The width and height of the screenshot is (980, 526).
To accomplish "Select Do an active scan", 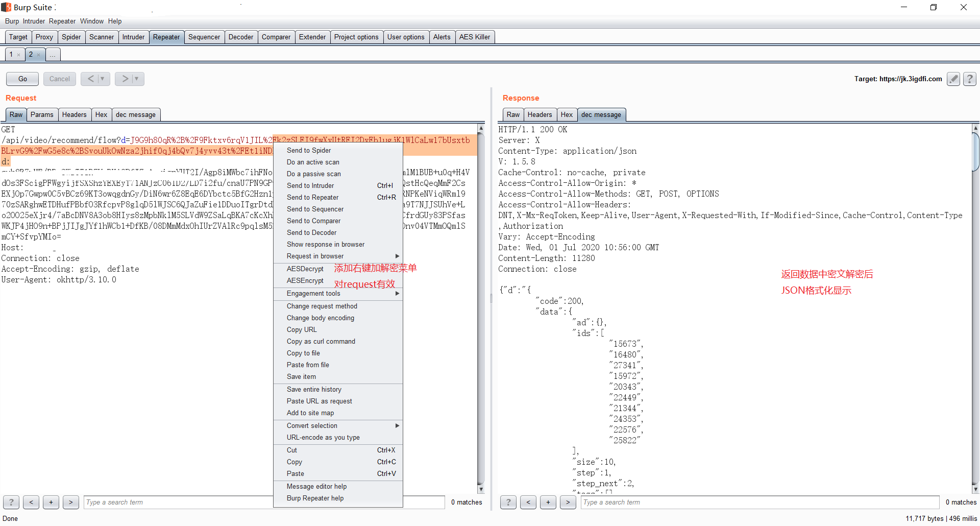I will [338, 162].
